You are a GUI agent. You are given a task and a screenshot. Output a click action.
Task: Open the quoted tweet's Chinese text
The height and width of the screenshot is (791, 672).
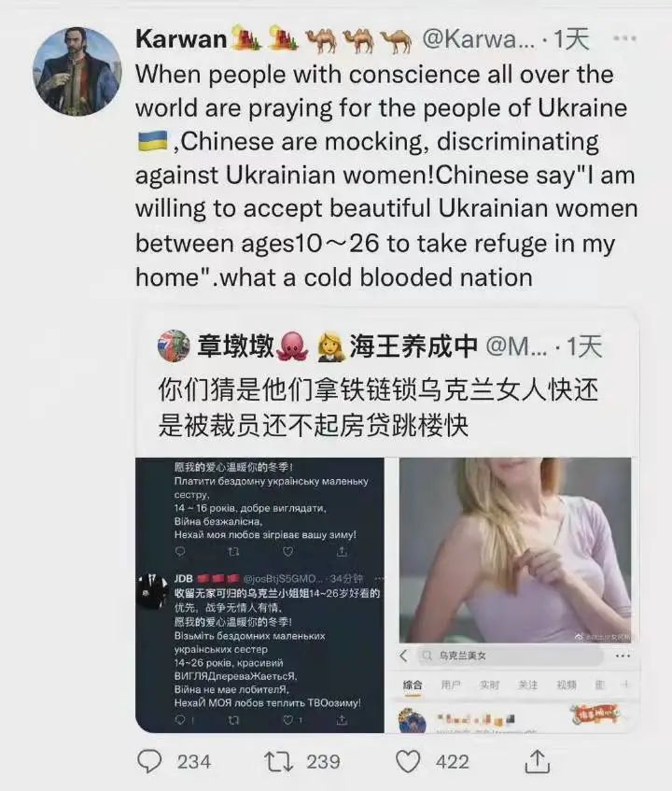click(378, 407)
